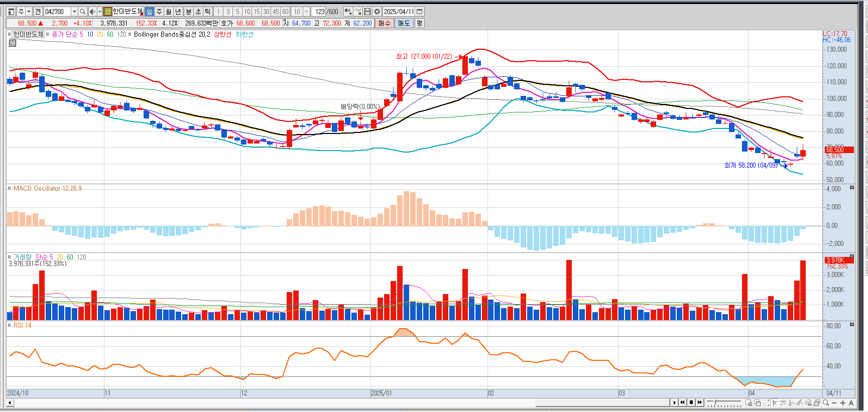The image size is (868, 412).
Task: Expand the stock code history dropdown
Action: (74, 12)
